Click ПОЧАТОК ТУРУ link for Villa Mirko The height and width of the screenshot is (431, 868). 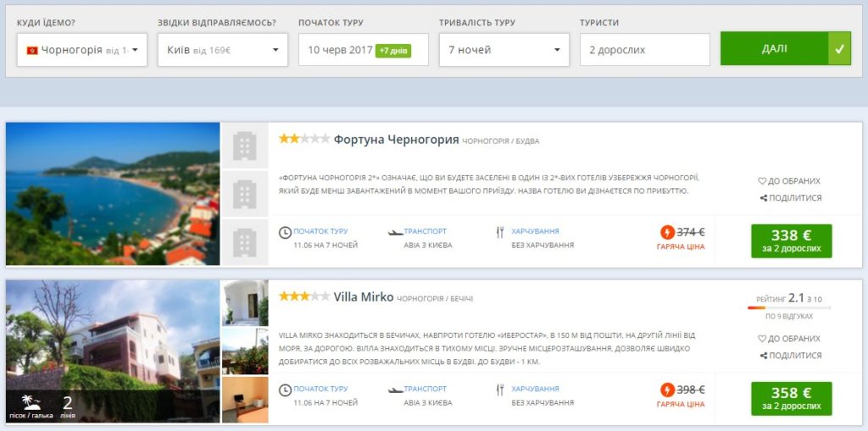[320, 389]
